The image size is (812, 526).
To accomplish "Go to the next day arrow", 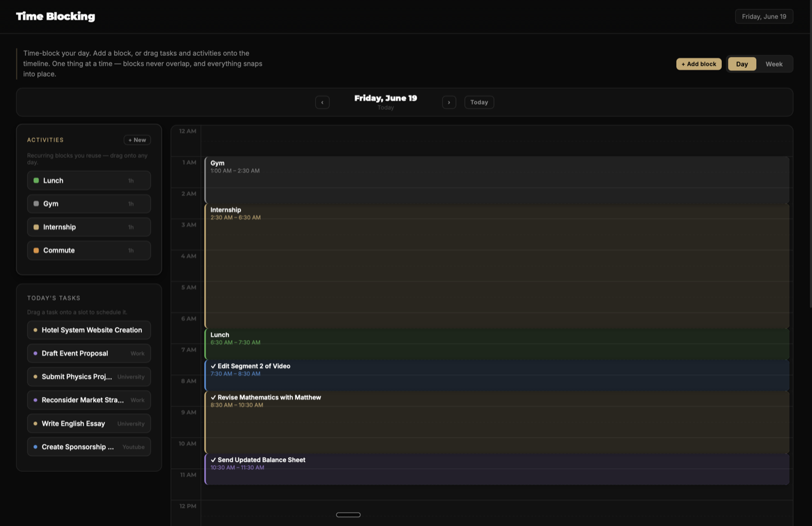I will [x=449, y=102].
